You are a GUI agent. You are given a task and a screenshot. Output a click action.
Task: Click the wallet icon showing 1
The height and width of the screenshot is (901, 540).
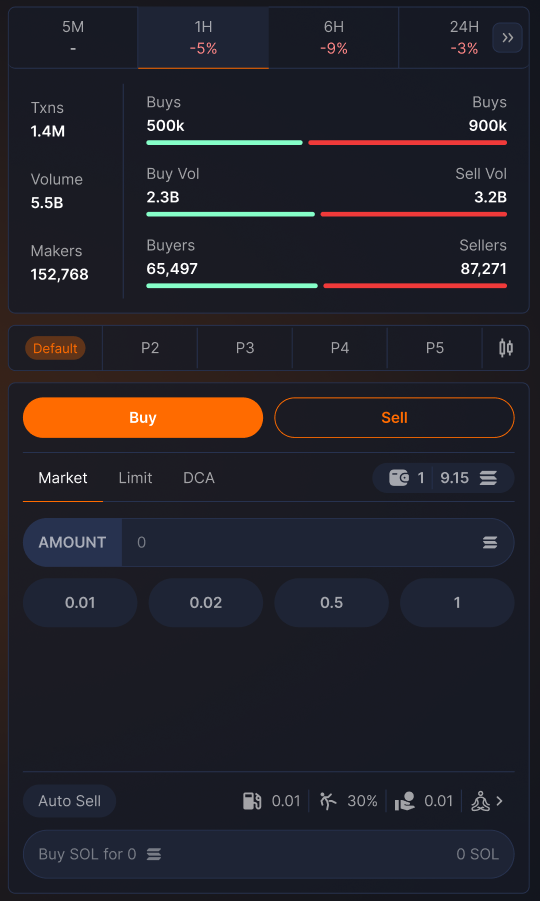[399, 478]
